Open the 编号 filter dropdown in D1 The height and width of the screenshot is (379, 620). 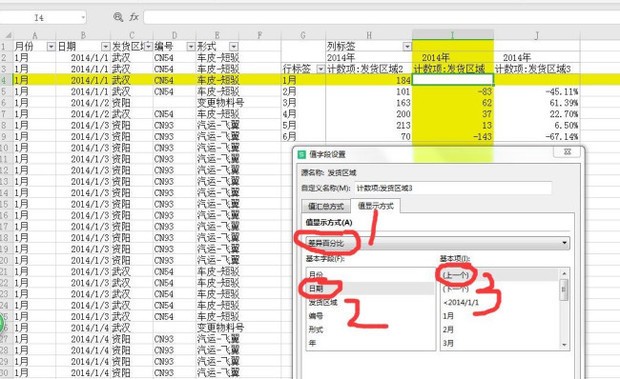pyautogui.click(x=191, y=47)
